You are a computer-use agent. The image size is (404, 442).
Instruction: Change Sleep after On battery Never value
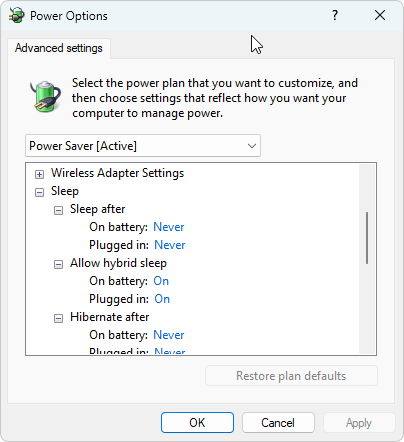tap(169, 227)
